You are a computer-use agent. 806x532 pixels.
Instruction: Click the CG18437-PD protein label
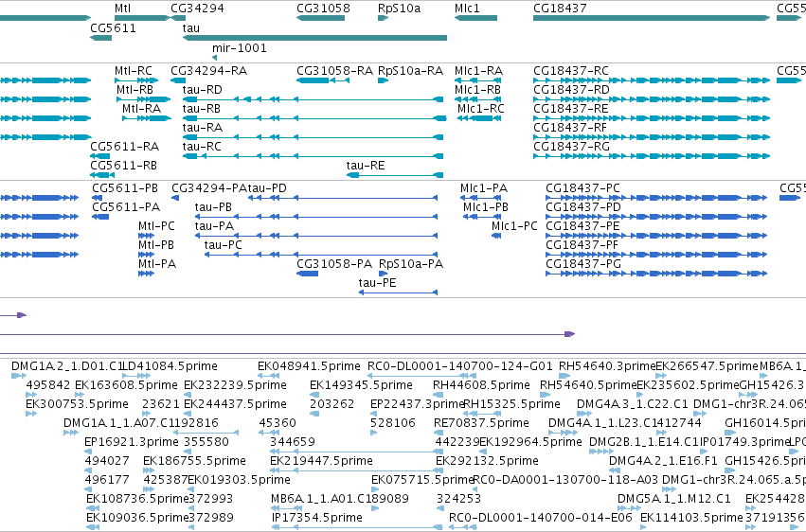coord(583,207)
